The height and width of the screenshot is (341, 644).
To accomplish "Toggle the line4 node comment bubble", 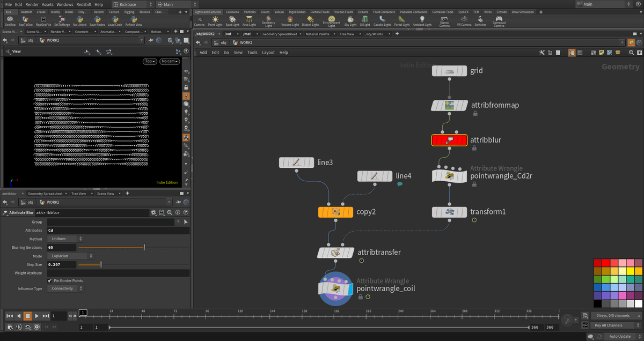I will pyautogui.click(x=400, y=184).
